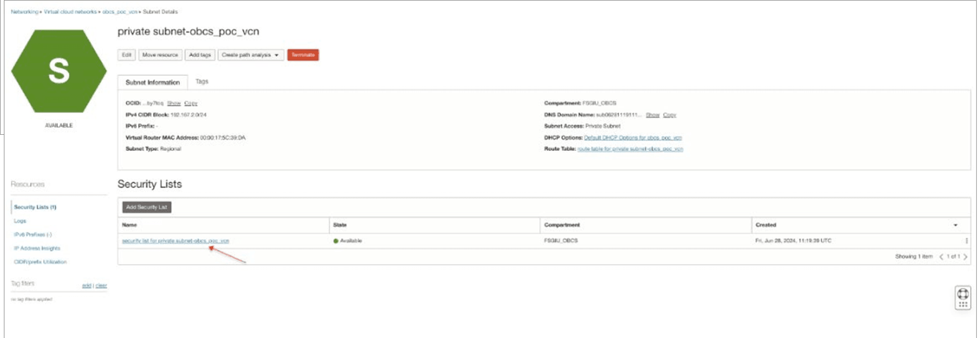980x338 pixels.
Task: Open actions menu for the security list row
Action: point(966,241)
